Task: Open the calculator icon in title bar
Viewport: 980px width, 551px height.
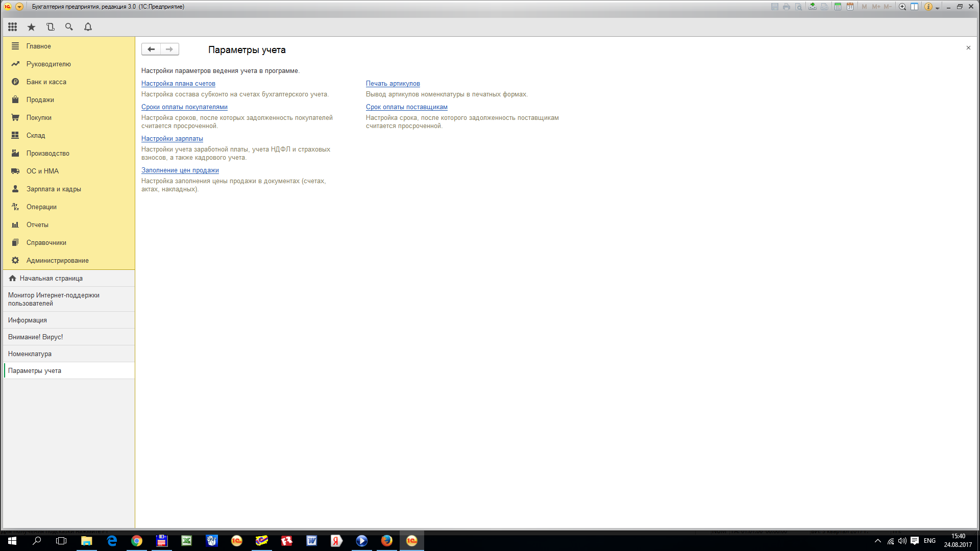Action: point(838,7)
